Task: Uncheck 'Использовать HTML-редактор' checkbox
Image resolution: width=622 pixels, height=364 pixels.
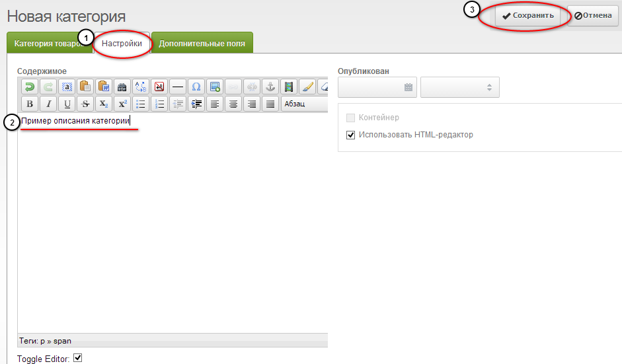Action: [x=351, y=135]
